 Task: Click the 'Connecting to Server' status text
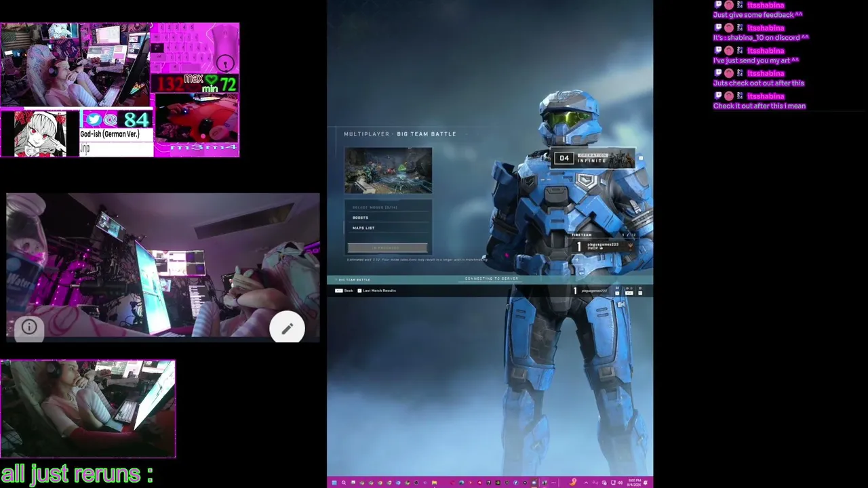click(x=491, y=279)
